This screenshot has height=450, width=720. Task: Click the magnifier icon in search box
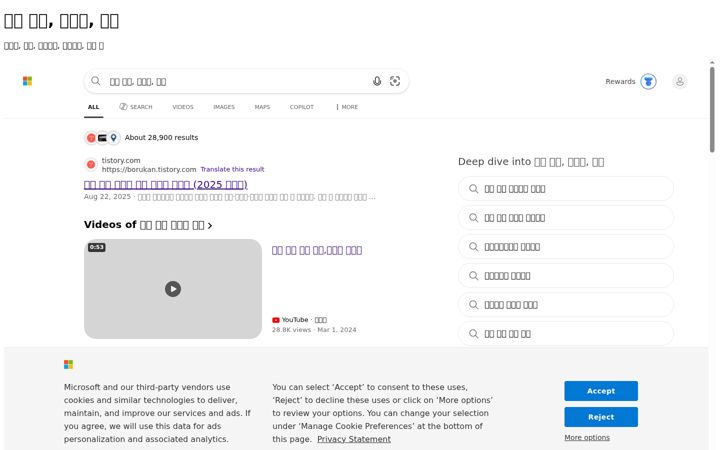(96, 81)
